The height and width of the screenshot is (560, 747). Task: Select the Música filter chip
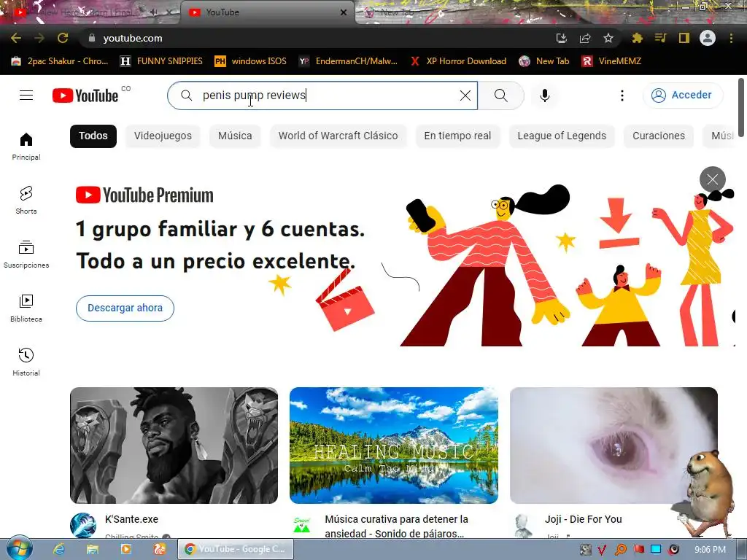coord(235,136)
